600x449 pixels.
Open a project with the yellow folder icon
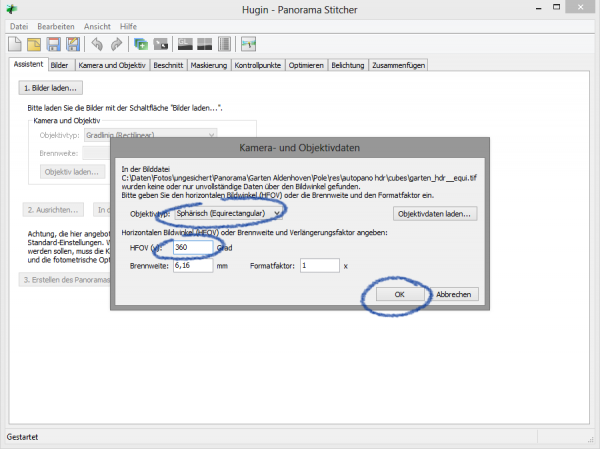pyautogui.click(x=34, y=44)
